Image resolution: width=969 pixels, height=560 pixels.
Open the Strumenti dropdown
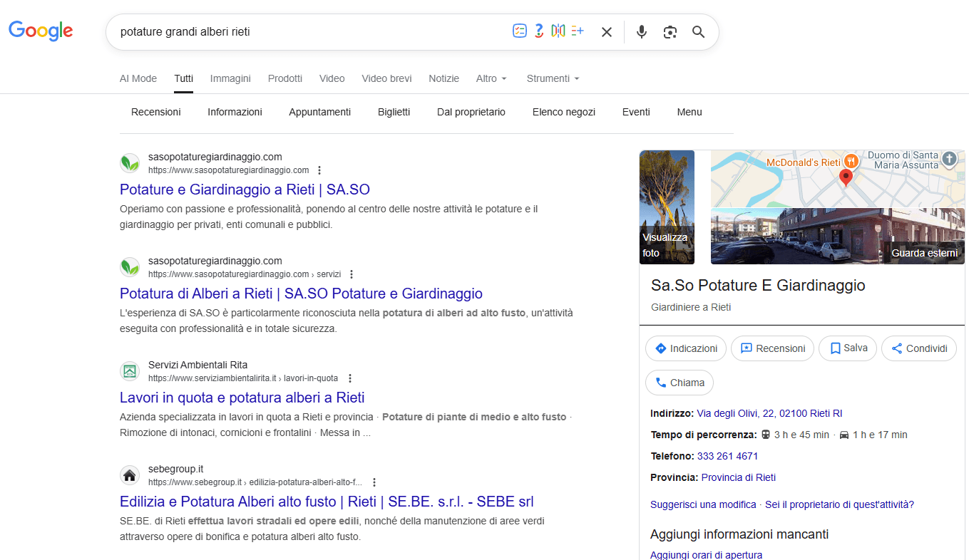coord(553,78)
